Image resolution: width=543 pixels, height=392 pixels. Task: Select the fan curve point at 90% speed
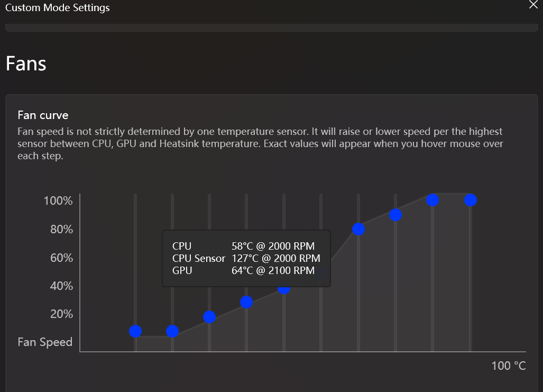[395, 215]
